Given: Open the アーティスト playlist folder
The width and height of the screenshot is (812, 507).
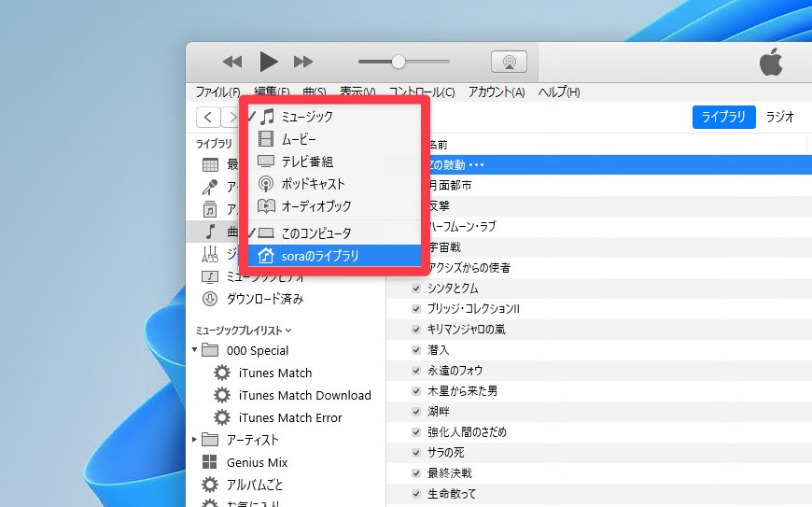Looking at the screenshot, I should (253, 440).
